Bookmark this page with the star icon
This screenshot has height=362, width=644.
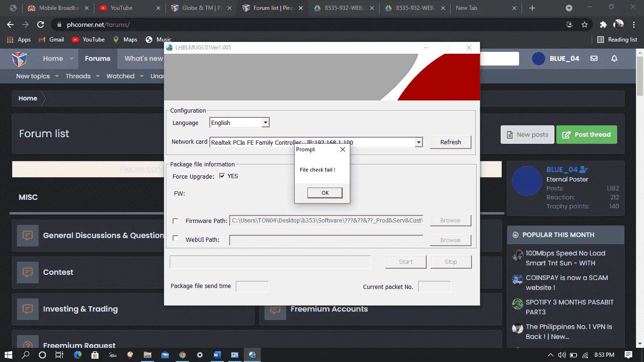point(585,25)
